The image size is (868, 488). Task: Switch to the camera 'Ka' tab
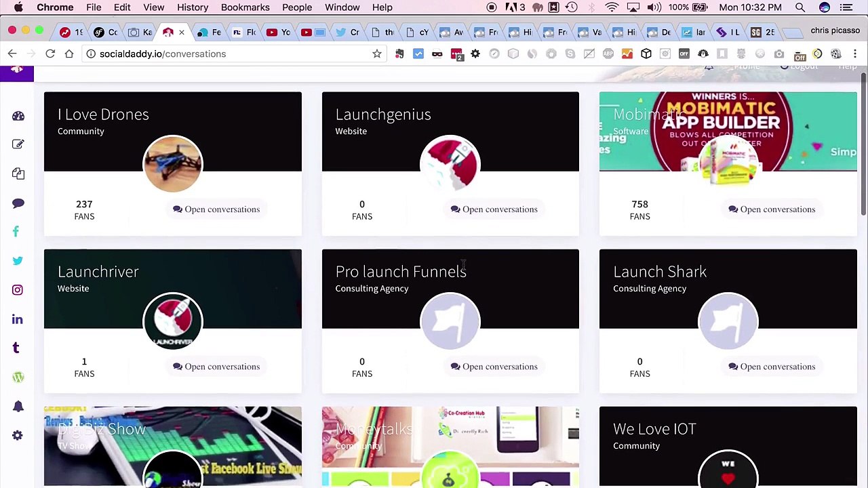140,32
